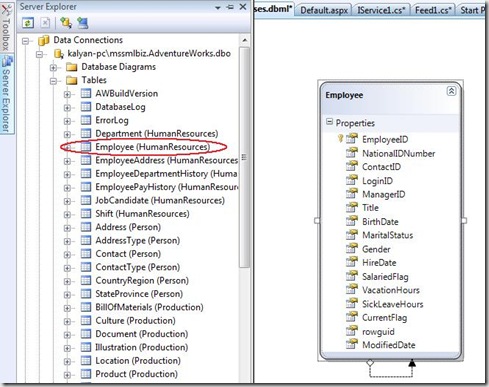Select the NationalIDNumber property icon
489x387 pixels.
(x=351, y=153)
